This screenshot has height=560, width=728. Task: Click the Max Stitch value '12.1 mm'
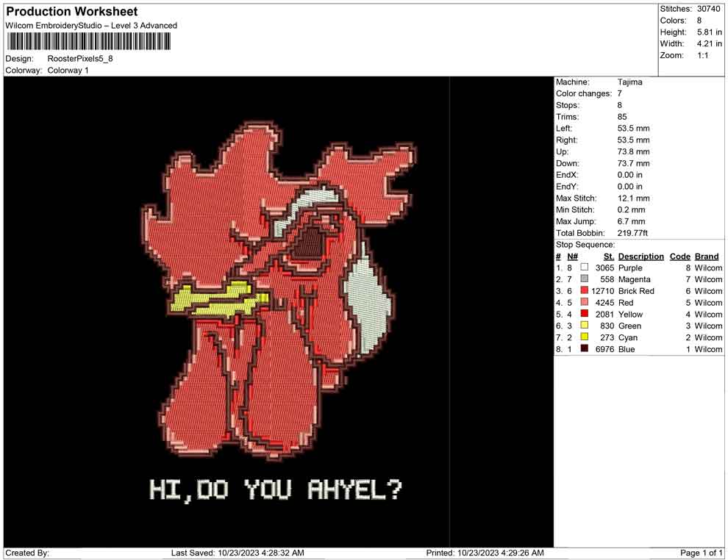(633, 198)
